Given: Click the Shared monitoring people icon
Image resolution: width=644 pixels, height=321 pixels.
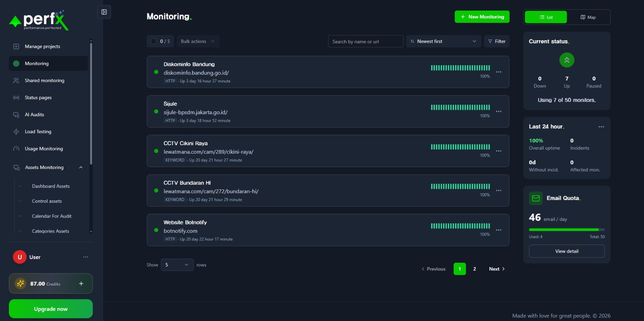Looking at the screenshot, I should tap(16, 80).
